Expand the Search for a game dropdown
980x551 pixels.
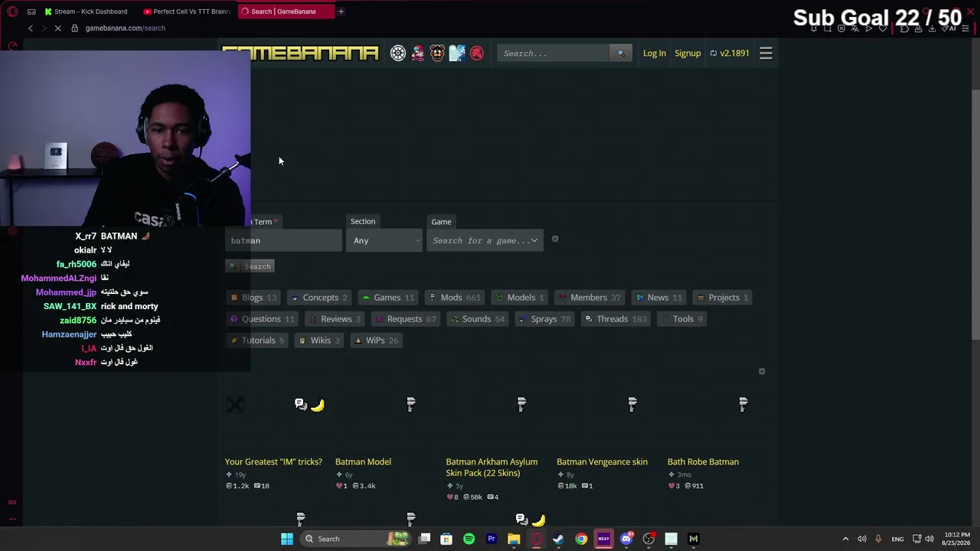pos(485,240)
